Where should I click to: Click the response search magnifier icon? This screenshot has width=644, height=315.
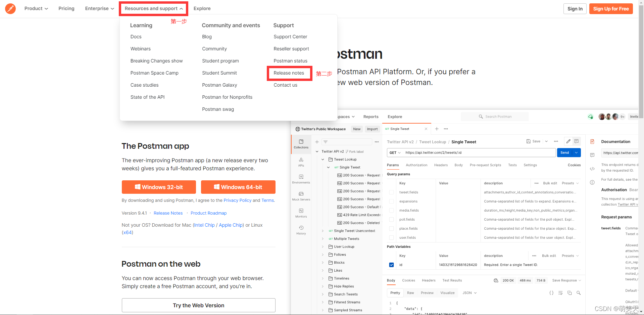[579, 293]
